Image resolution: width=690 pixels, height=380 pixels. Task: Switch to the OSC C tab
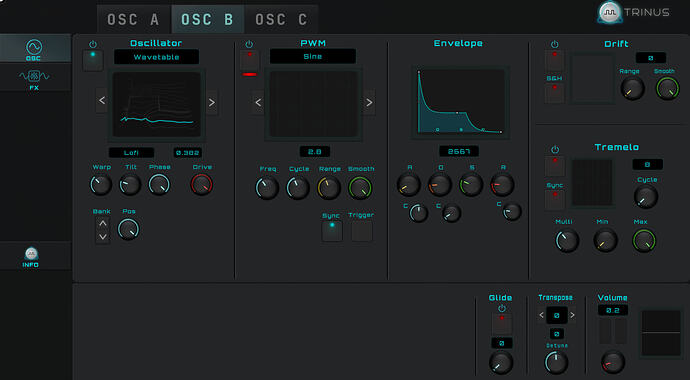point(281,20)
